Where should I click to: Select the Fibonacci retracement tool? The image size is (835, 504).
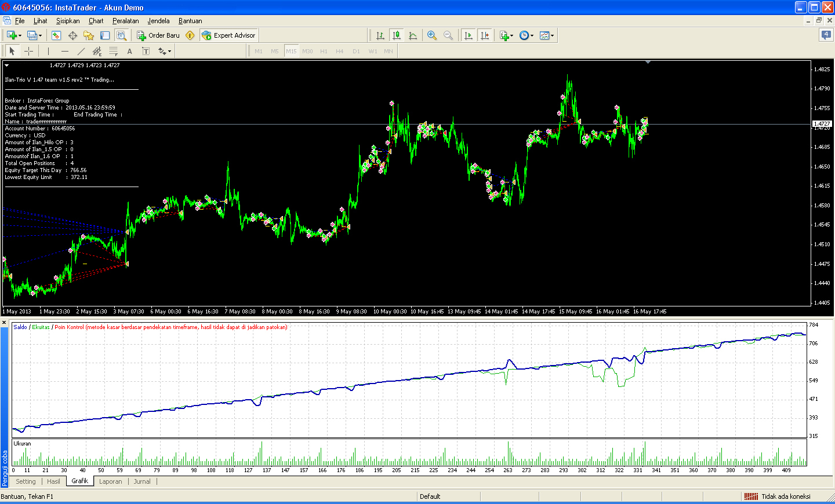coord(113,51)
